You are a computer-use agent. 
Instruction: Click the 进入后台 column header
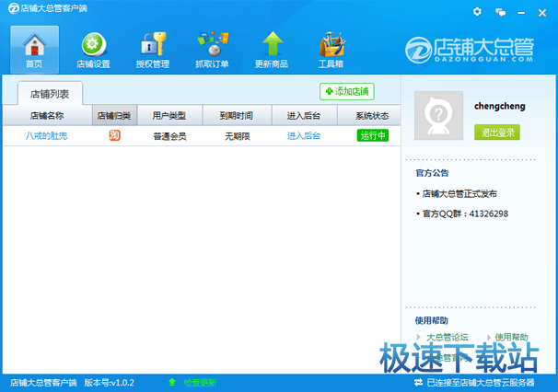(304, 115)
